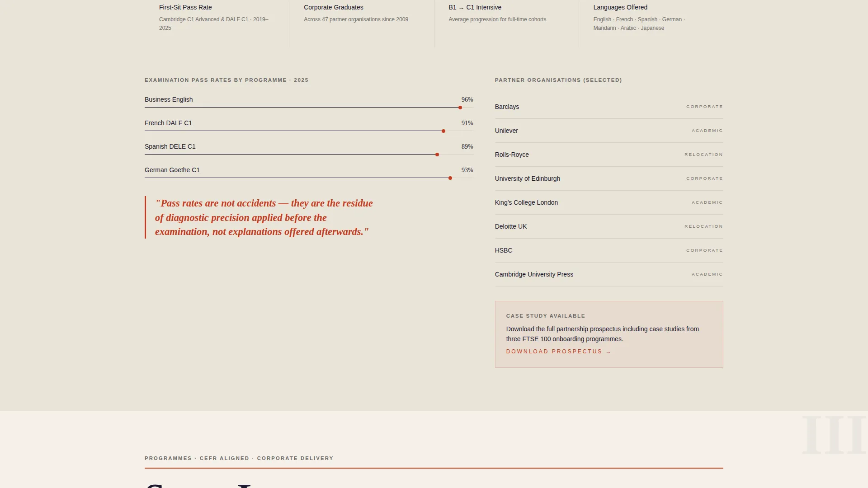Click the Examination Pass Rates heading
868x488 pixels.
tap(226, 80)
